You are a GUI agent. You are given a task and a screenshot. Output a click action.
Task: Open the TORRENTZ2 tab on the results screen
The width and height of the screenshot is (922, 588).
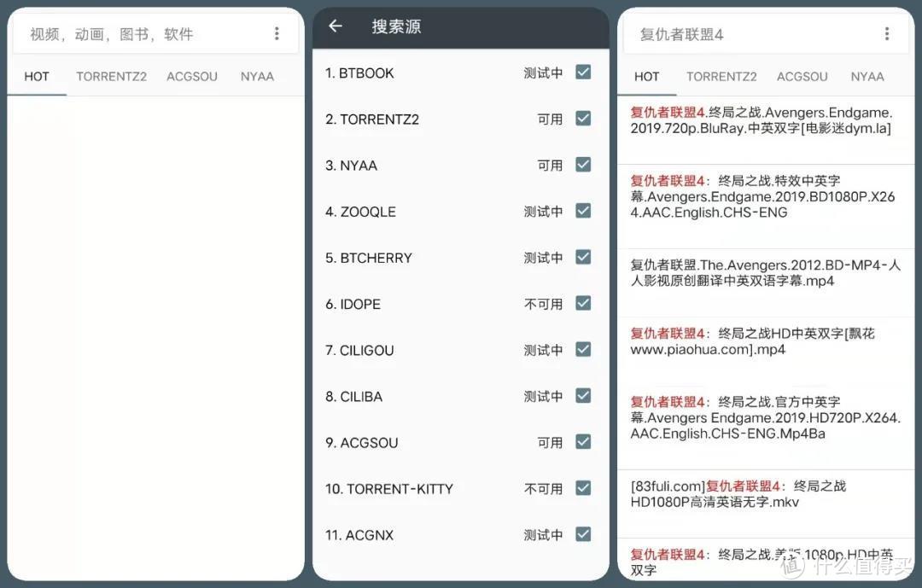[721, 76]
